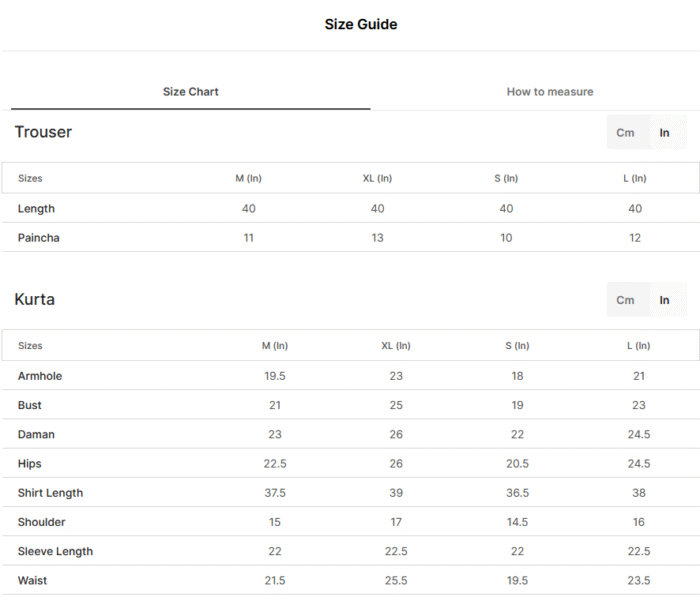Select the Daman value 24.5 for L
700x612 pixels.
[639, 435]
